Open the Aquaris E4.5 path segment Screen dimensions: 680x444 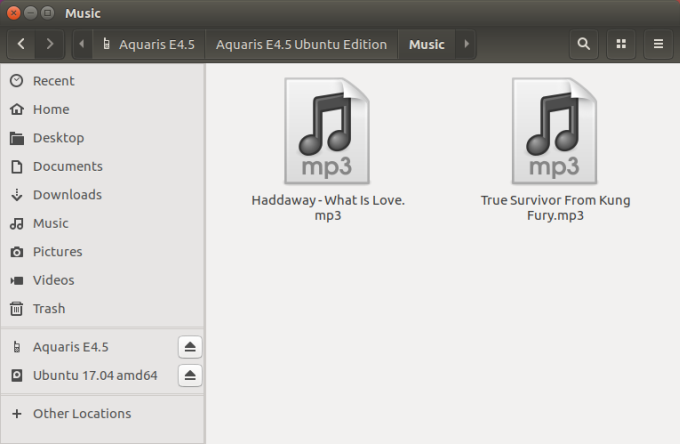148,44
